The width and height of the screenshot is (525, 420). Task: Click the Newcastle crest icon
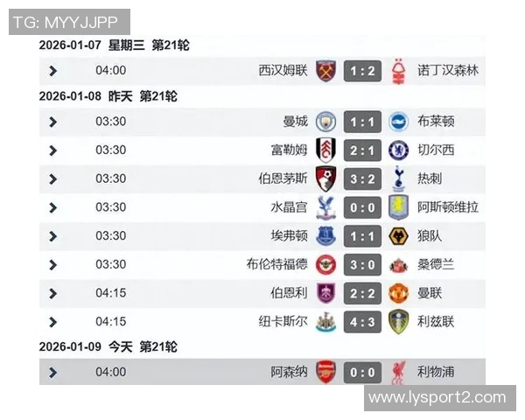(325, 321)
